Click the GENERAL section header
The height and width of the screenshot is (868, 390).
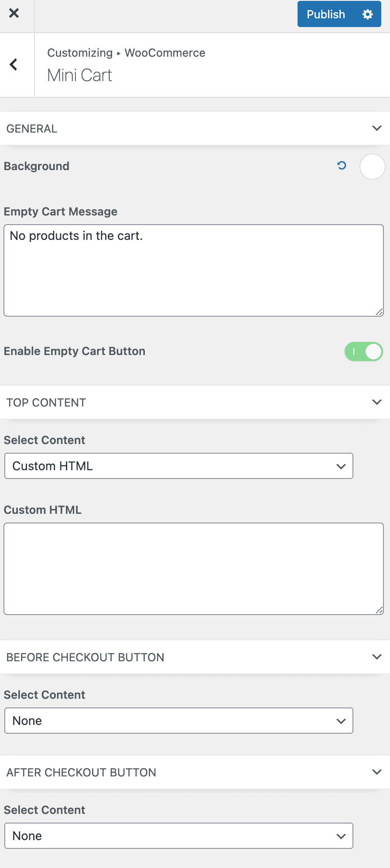pyautogui.click(x=195, y=128)
